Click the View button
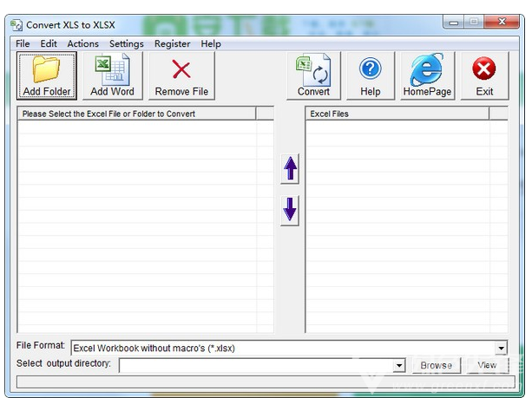532x398 pixels. click(487, 365)
